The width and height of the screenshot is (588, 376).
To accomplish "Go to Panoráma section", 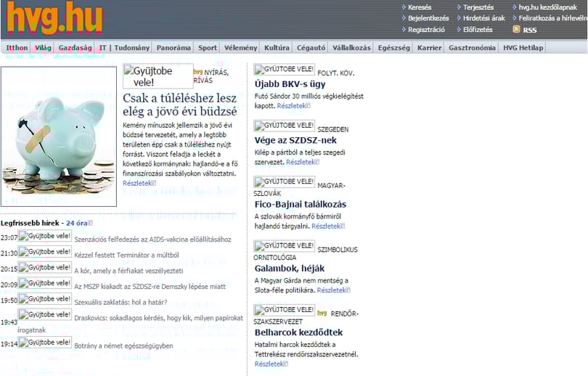I will [x=173, y=48].
